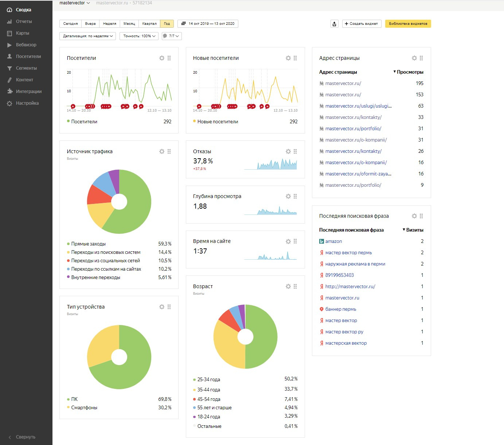Click the export/share icon next to Создать виджет
The height and width of the screenshot is (445, 504).
coord(334,24)
